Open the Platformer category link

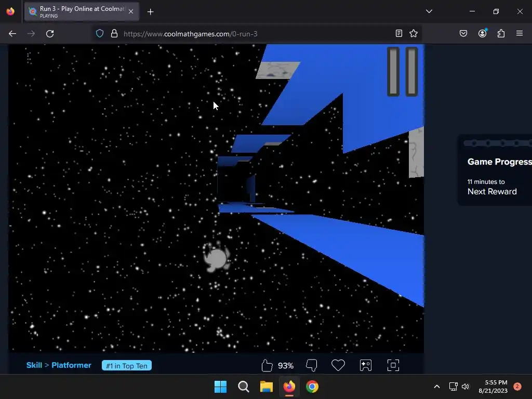click(71, 365)
